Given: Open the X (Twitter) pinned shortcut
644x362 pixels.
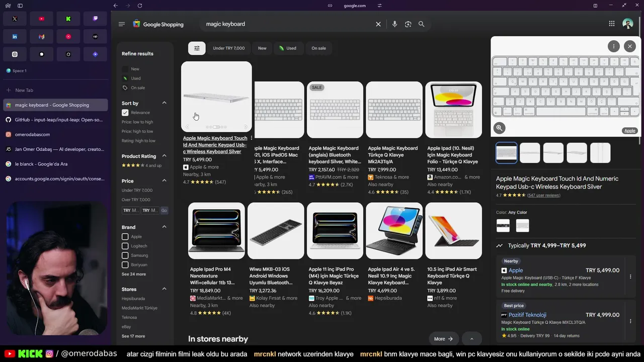Looking at the screenshot, I should (x=15, y=19).
